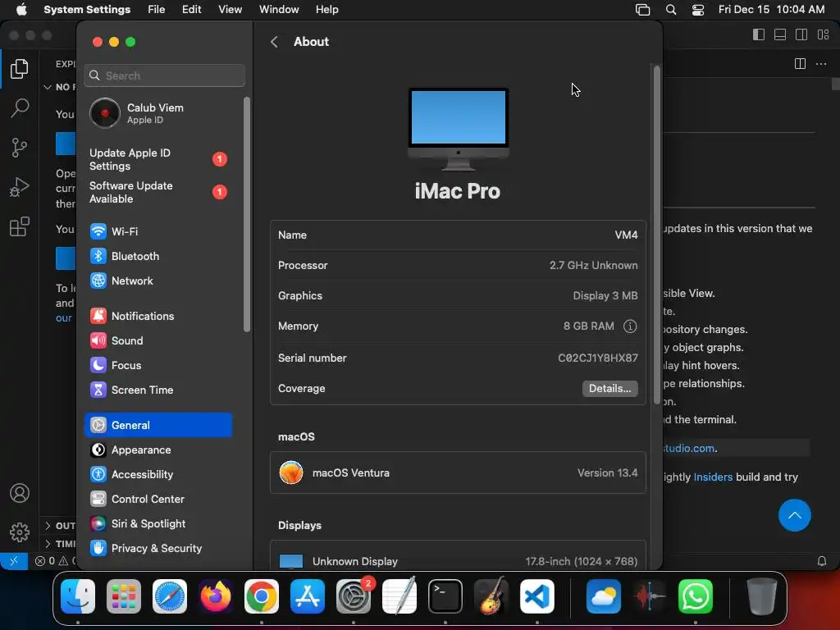840x630 pixels.
Task: Open Firefox from the Dock
Action: pos(216,596)
